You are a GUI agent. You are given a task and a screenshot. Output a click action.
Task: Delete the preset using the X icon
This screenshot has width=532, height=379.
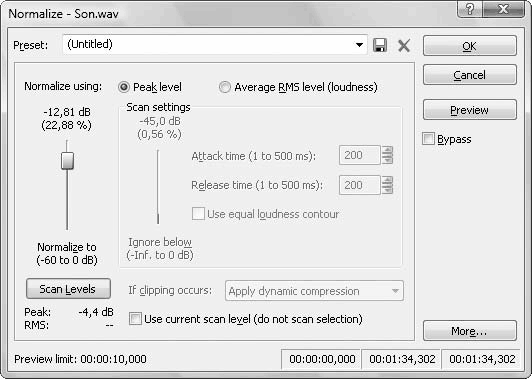404,45
